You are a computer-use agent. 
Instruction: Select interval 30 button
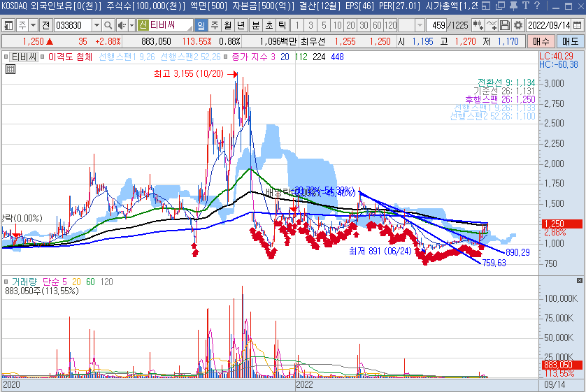364,25
